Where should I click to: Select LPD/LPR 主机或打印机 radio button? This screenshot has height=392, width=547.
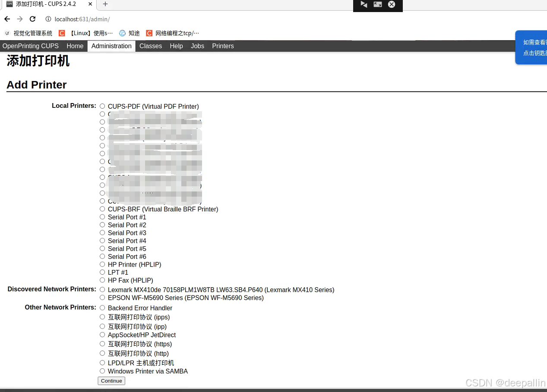coord(102,363)
